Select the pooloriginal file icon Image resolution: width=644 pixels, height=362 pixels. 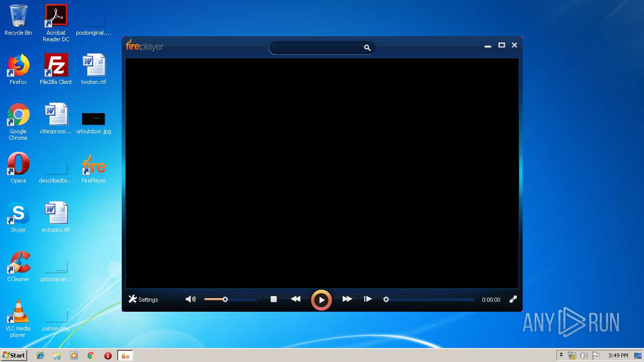tap(94, 25)
